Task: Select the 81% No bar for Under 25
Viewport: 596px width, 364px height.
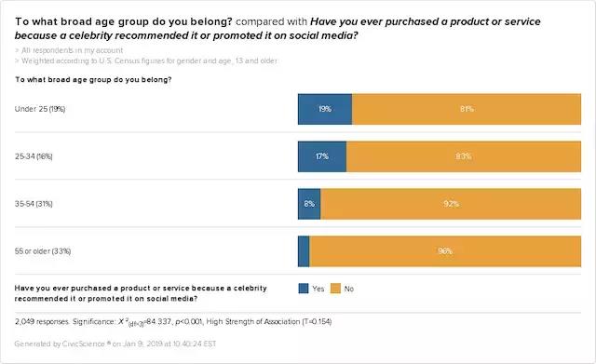Action: point(467,109)
